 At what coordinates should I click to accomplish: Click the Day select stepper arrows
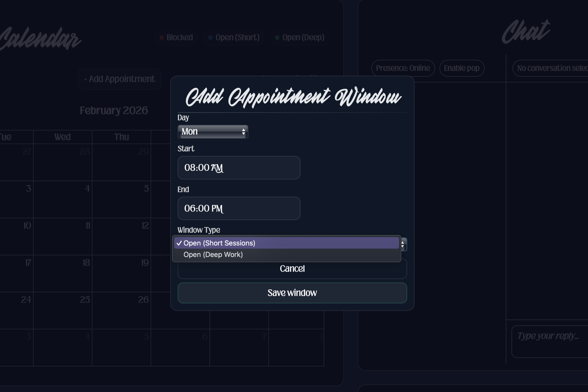(243, 132)
